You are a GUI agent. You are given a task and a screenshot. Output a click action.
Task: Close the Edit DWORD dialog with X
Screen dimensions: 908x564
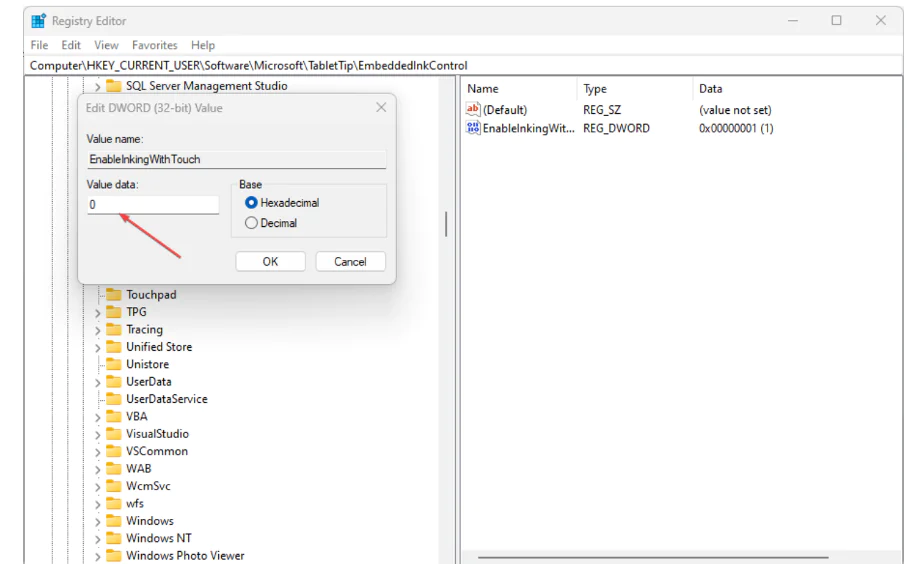click(381, 107)
